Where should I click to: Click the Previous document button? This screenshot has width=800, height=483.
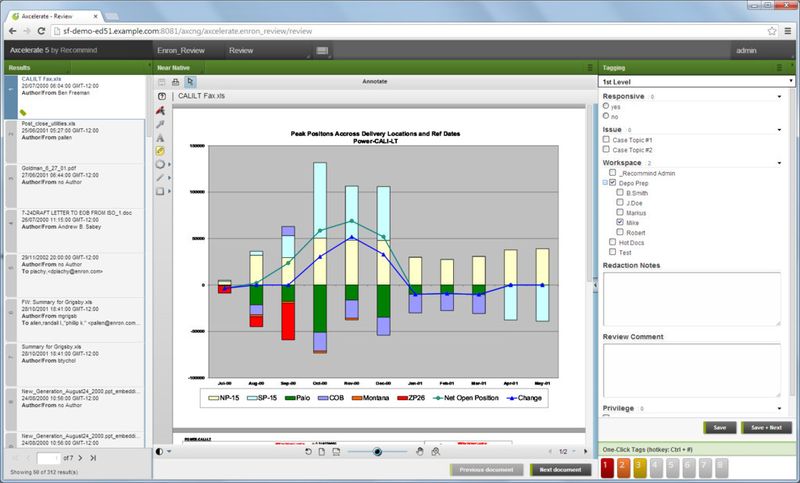click(x=486, y=470)
